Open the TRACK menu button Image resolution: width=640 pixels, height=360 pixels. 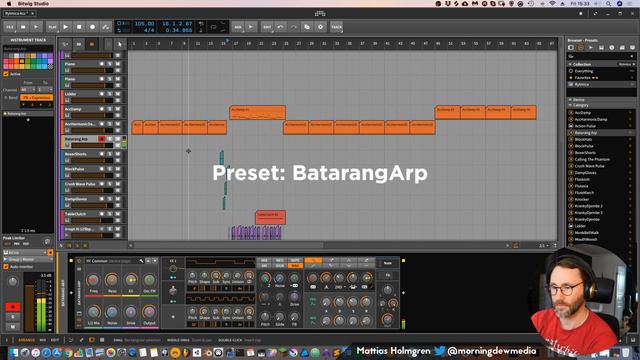click(336, 27)
